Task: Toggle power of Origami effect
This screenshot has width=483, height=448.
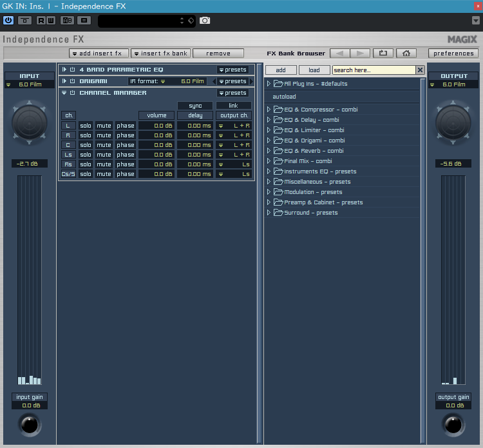Action: (72, 81)
